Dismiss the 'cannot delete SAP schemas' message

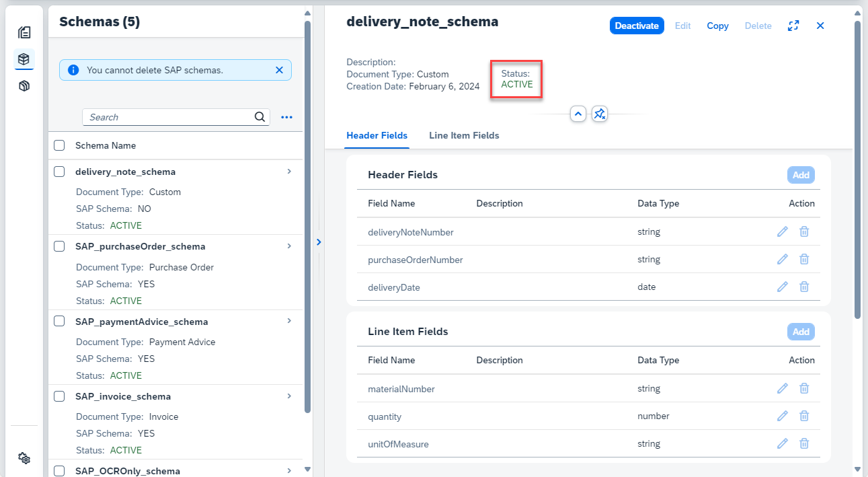279,70
